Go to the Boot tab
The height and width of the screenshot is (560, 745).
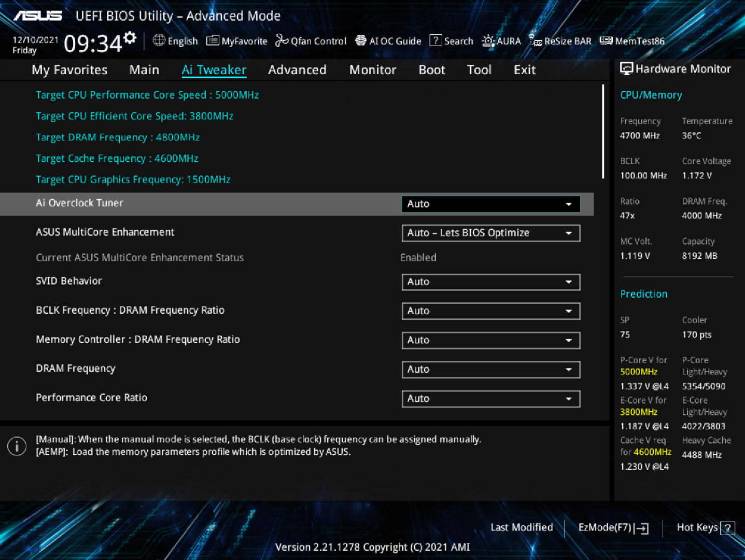tap(431, 70)
